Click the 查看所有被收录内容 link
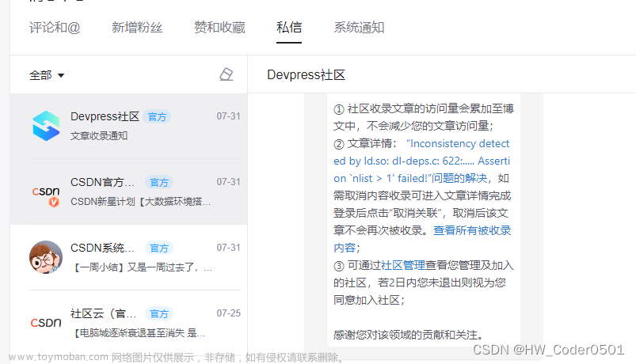The image size is (636, 364). click(422, 239)
